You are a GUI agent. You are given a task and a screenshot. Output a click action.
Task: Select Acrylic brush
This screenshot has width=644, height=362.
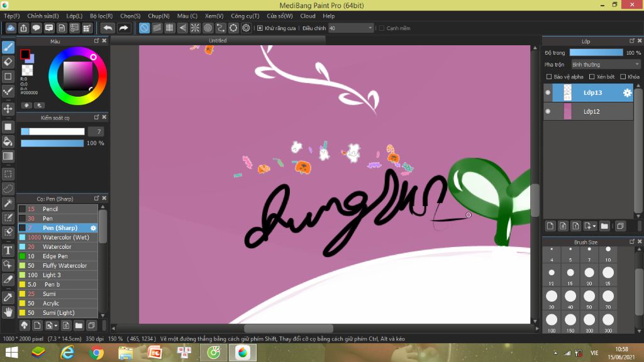coord(58,304)
